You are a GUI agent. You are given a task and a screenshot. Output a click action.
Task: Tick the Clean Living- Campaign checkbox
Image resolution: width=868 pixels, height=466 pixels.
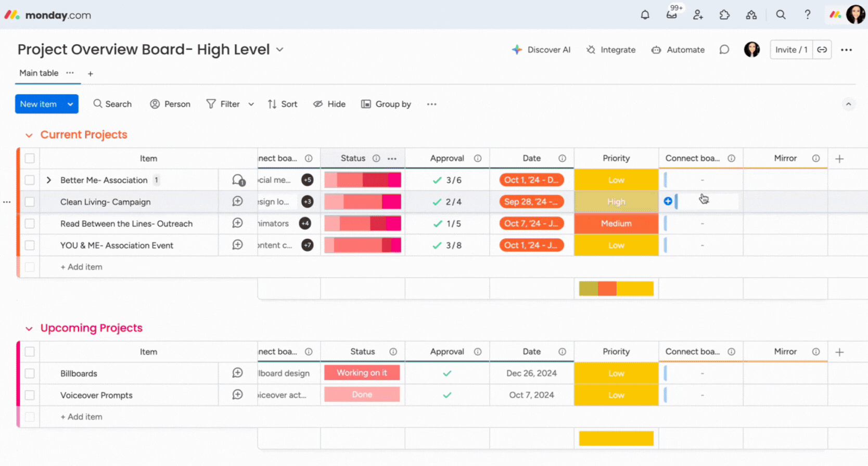tap(30, 202)
